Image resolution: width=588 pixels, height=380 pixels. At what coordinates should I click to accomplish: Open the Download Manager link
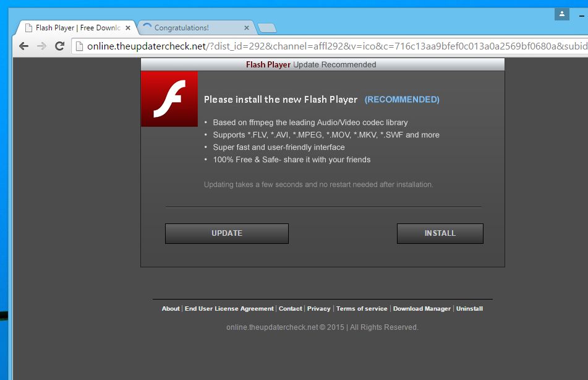pos(422,309)
